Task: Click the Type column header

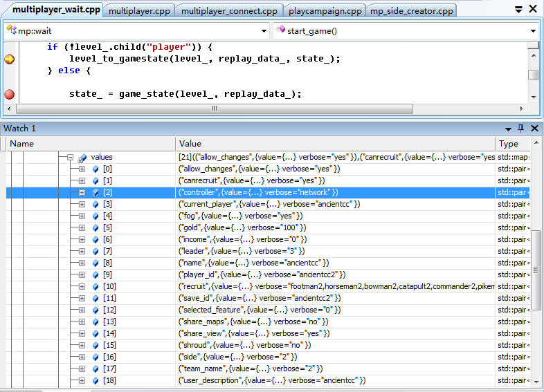Action: tap(513, 144)
